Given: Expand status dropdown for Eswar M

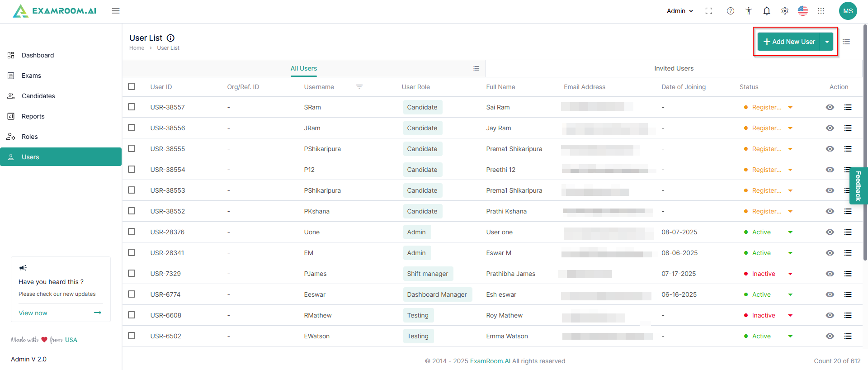Looking at the screenshot, I should (x=790, y=253).
